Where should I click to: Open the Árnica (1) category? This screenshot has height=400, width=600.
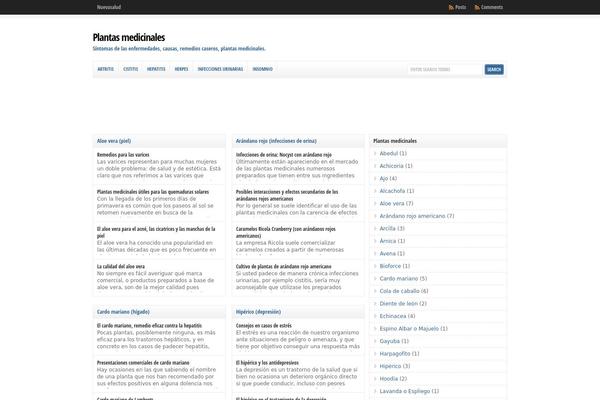392,241
